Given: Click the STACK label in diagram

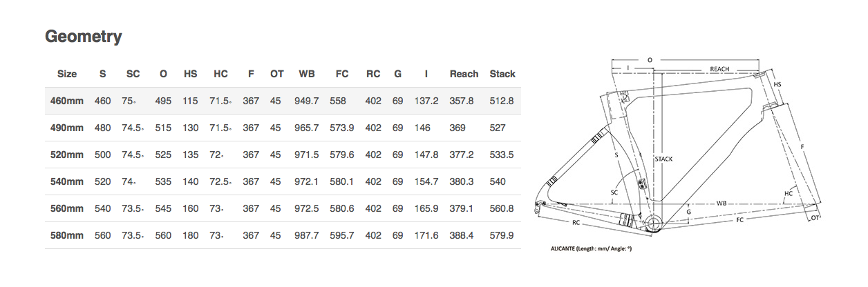Looking at the screenshot, I should [x=663, y=159].
